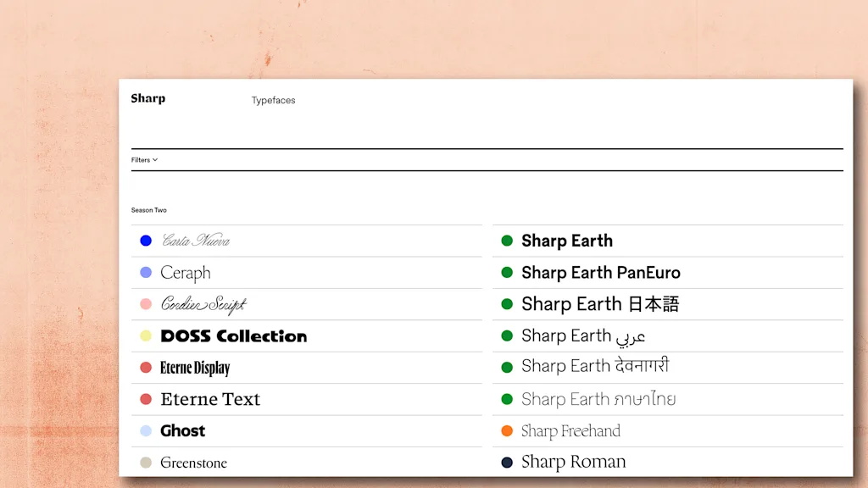Click the orange dot beside Sharp Freehand
This screenshot has width=868, height=488.
pyautogui.click(x=507, y=430)
